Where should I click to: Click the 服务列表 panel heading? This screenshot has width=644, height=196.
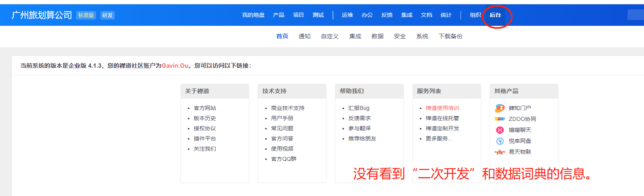429,91
